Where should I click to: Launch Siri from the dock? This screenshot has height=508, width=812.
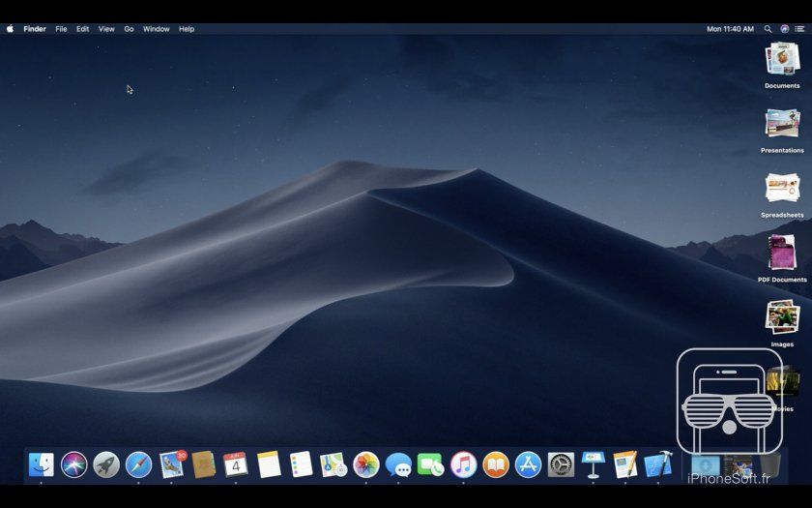click(x=74, y=465)
